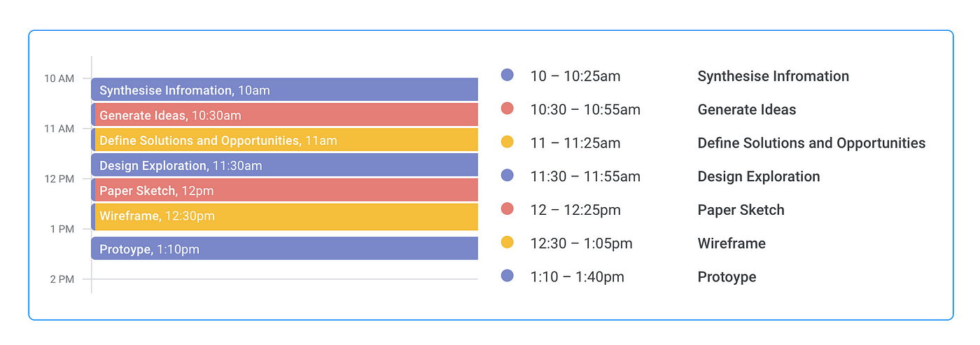Image resolution: width=980 pixels, height=345 pixels.
Task: Select the Design Exploration title in the agenda list
Action: point(759,176)
